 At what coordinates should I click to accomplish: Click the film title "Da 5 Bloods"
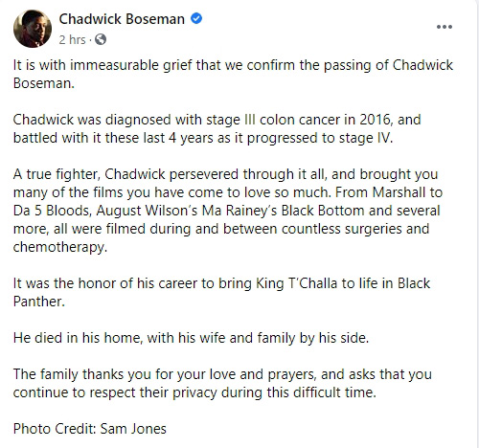click(53, 211)
